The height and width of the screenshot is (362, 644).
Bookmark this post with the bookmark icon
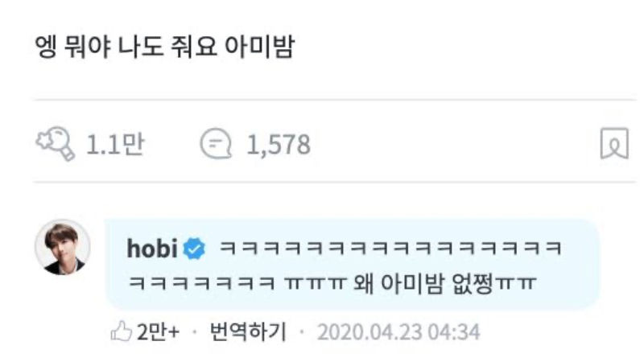[614, 143]
